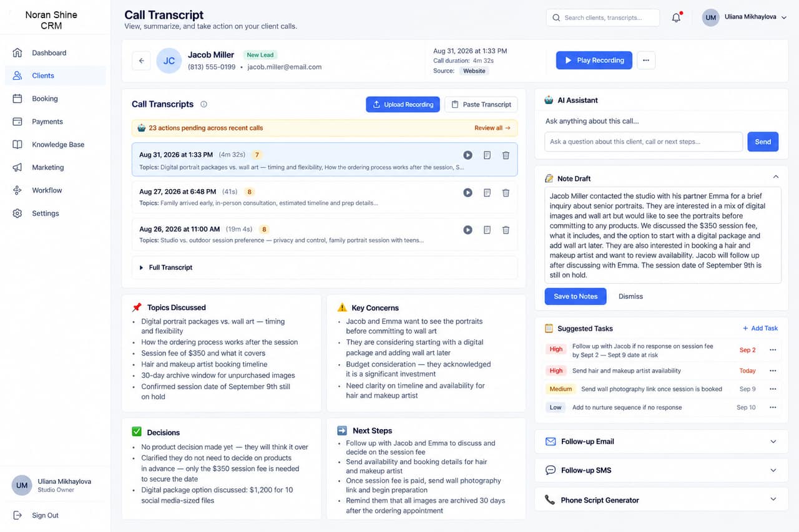Open options for Send hair and makeup task
The width and height of the screenshot is (799, 532).
pos(773,370)
